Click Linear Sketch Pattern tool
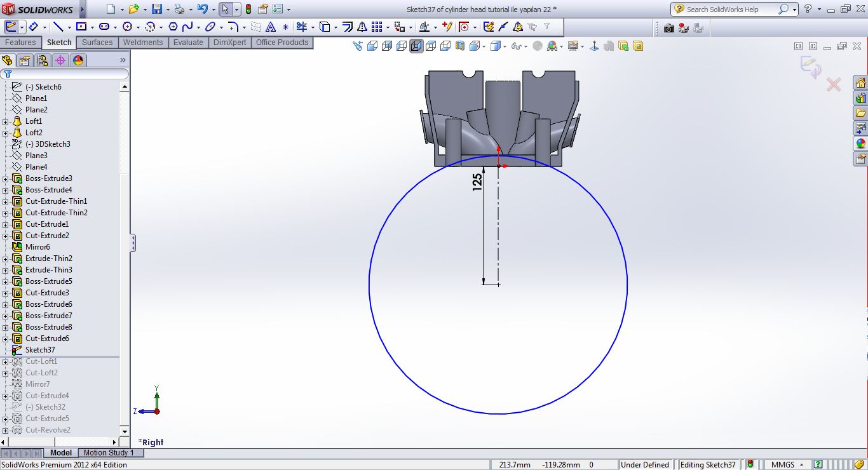This screenshot has height=470, width=868. (377, 27)
